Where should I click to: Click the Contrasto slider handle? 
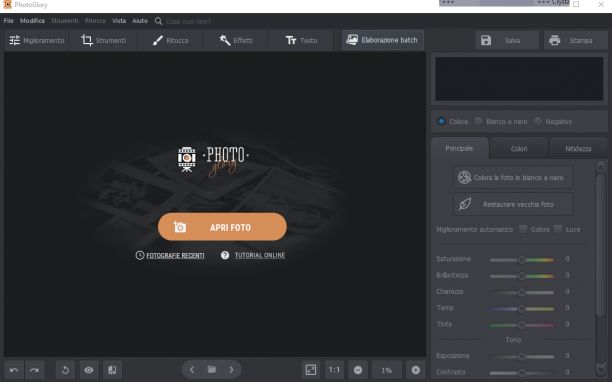click(x=521, y=373)
